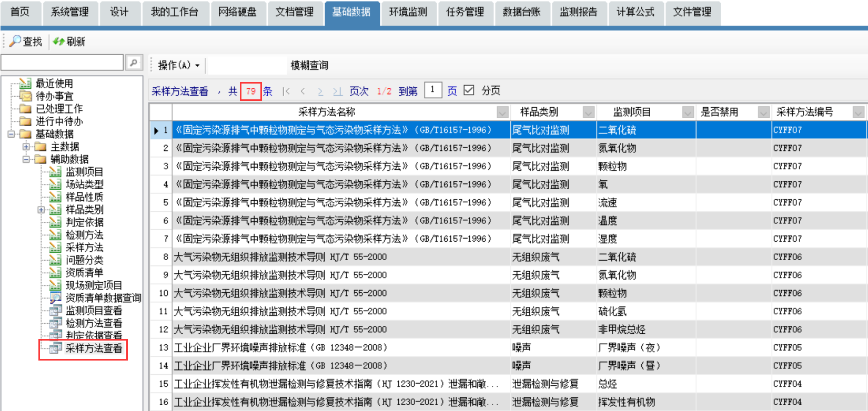Go to the first page arrow
This screenshot has height=411, width=868.
click(286, 91)
